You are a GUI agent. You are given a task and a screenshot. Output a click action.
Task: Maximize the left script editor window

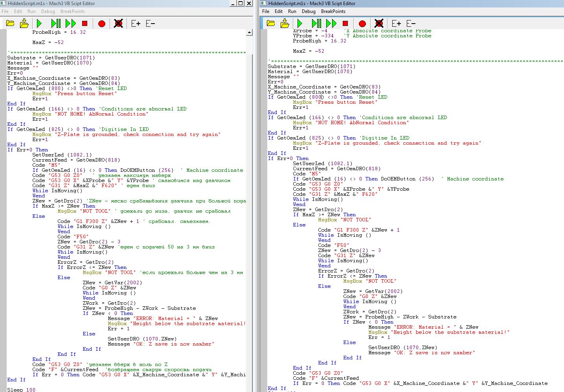point(241,4)
